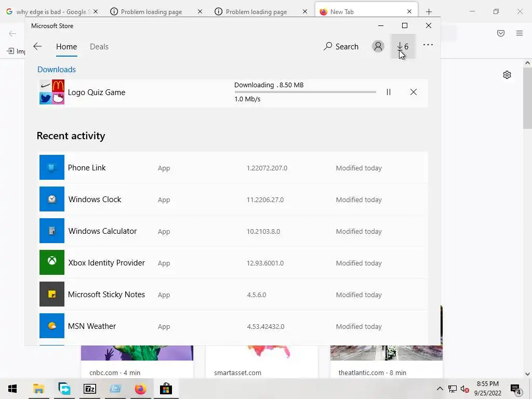Click version 10.2103.8.0 text
Image resolution: width=532 pixels, height=399 pixels.
[263, 231]
